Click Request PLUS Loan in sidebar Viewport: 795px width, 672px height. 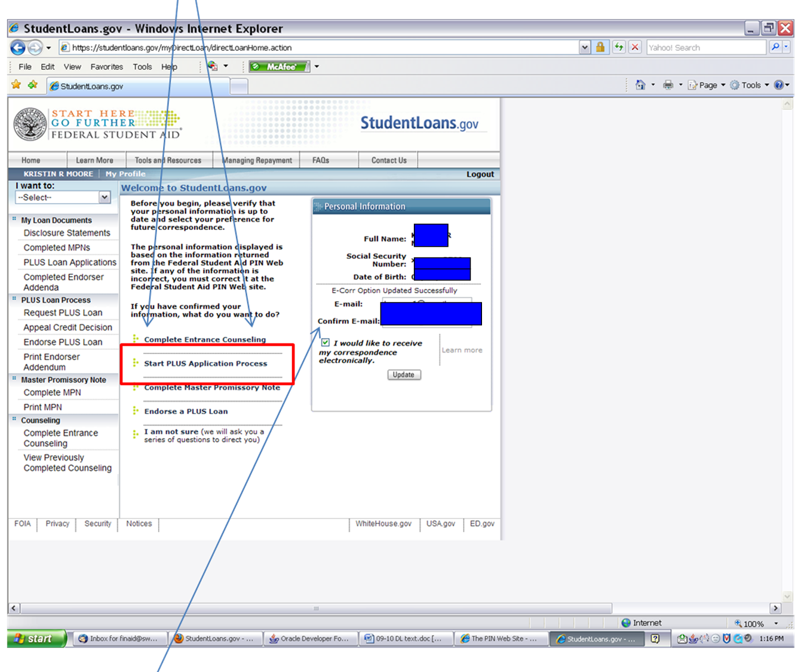pos(63,312)
